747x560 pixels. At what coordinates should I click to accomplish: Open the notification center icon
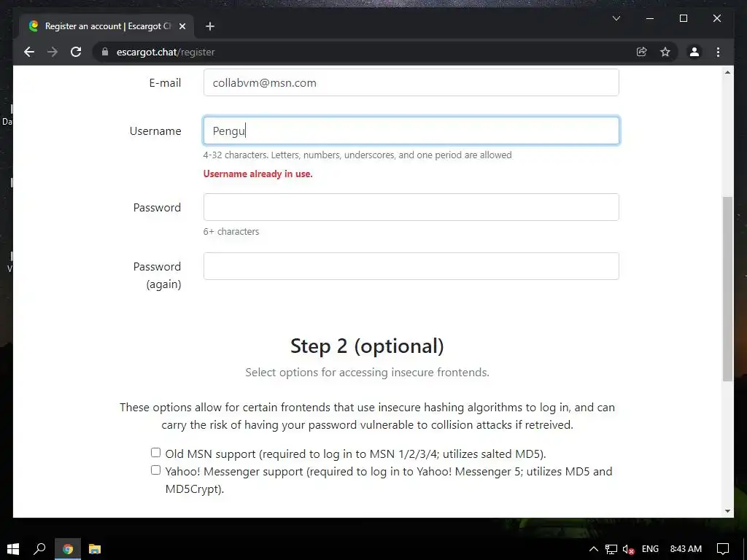pyautogui.click(x=723, y=549)
